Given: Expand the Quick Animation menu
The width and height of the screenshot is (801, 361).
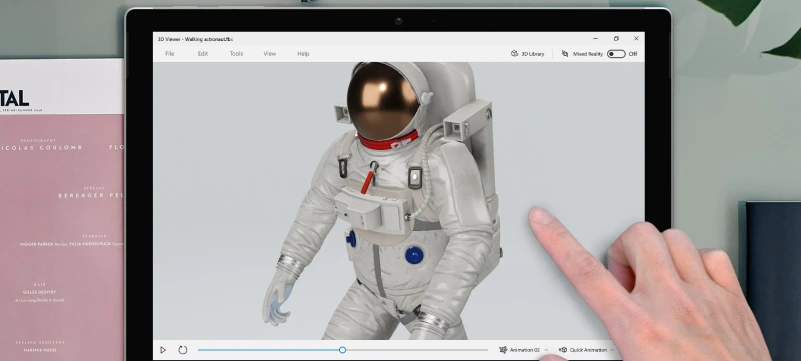Looking at the screenshot, I should [586, 350].
